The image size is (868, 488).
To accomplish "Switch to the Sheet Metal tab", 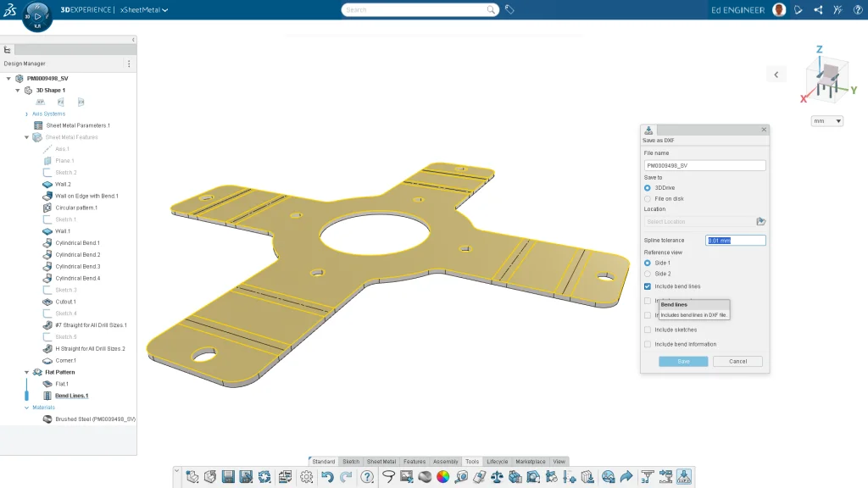I will tap(381, 462).
